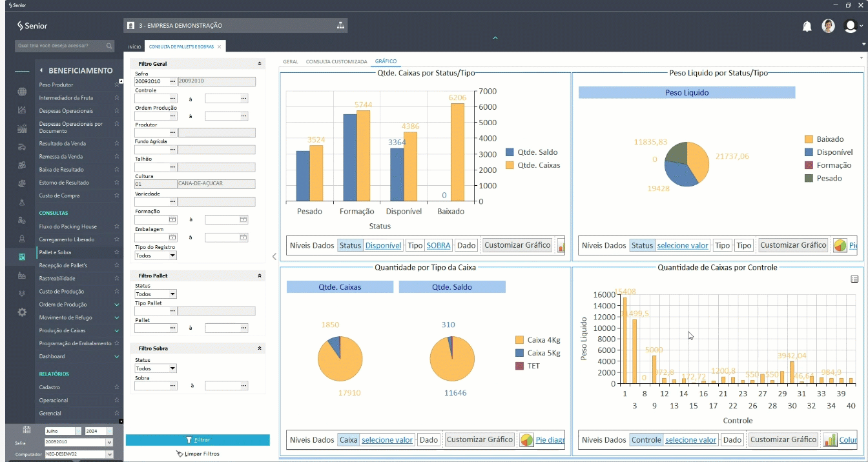Toggle the star next to Pallet e Sobra
The height and width of the screenshot is (462, 868).
coord(117,252)
